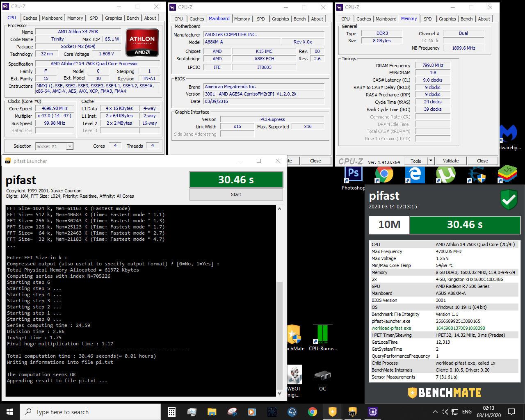Open About tab in Mainboard CPU-Z window
The height and width of the screenshot is (420, 525).
point(317,19)
